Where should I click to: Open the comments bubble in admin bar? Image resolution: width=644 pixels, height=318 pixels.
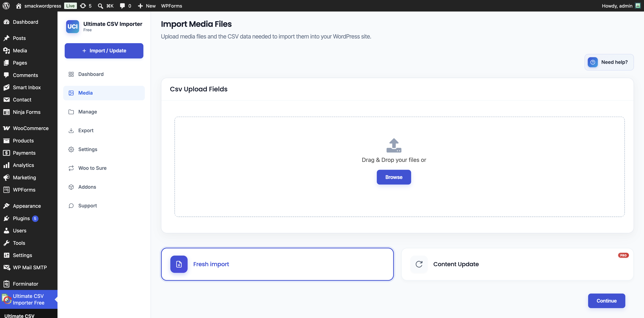point(122,6)
